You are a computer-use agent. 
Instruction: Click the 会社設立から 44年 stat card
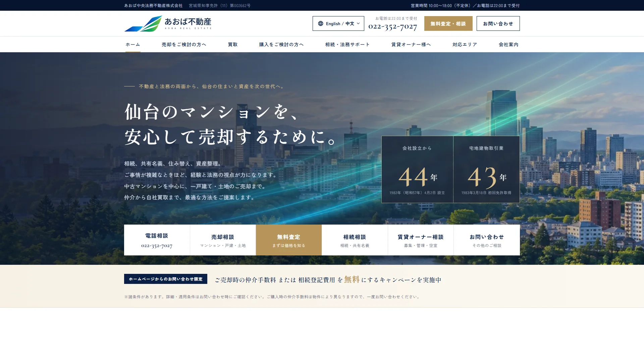click(417, 169)
